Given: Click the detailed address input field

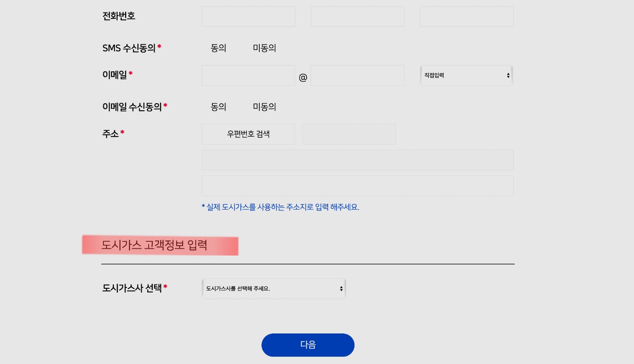Looking at the screenshot, I should tap(357, 186).
